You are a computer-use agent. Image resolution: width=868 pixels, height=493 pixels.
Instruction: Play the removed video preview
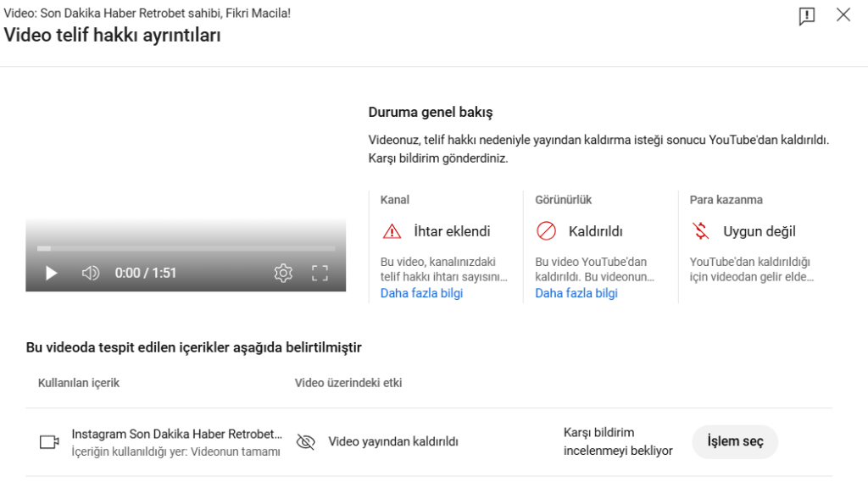click(51, 273)
